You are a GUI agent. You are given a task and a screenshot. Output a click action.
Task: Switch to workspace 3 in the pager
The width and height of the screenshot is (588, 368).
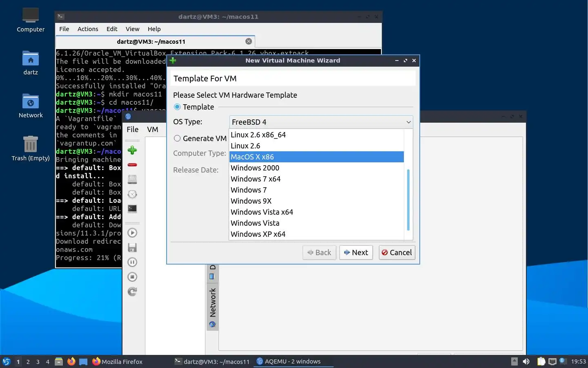tap(38, 361)
